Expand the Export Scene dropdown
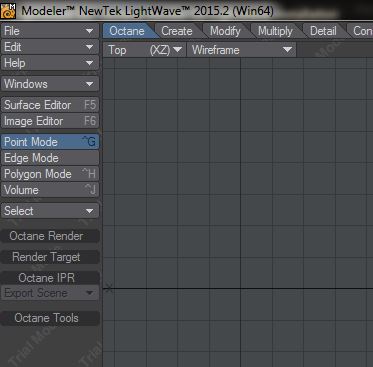Image resolution: width=373 pixels, height=367 pixels. click(x=50, y=293)
